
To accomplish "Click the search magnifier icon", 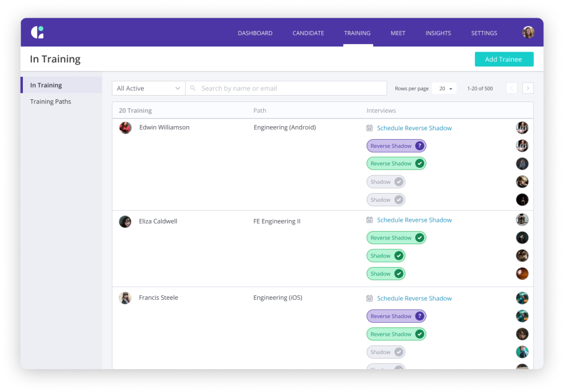I will [x=193, y=88].
